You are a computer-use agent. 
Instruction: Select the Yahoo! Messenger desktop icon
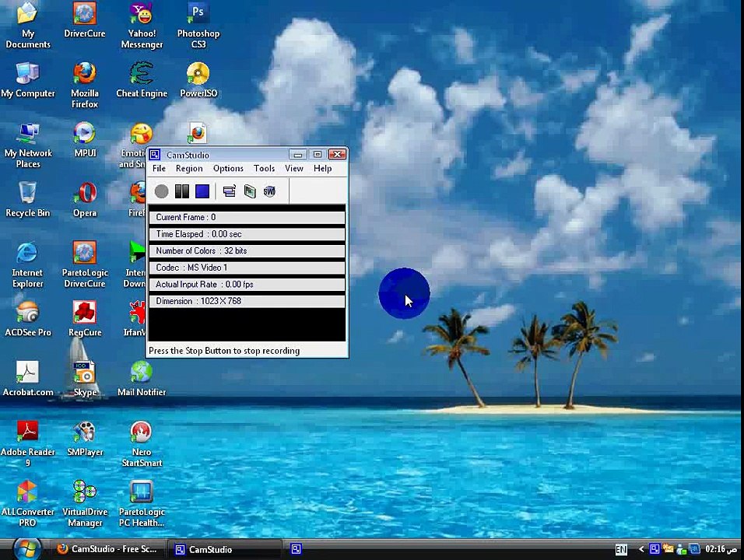[x=142, y=25]
